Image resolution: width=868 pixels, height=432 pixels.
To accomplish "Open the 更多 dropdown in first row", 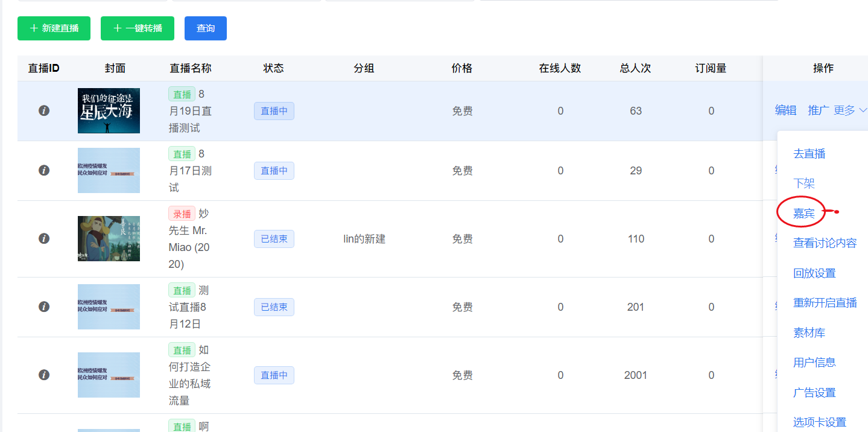I will click(850, 110).
